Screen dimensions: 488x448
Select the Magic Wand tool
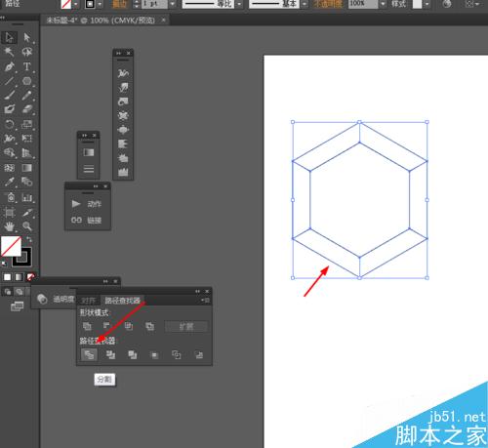(x=9, y=52)
